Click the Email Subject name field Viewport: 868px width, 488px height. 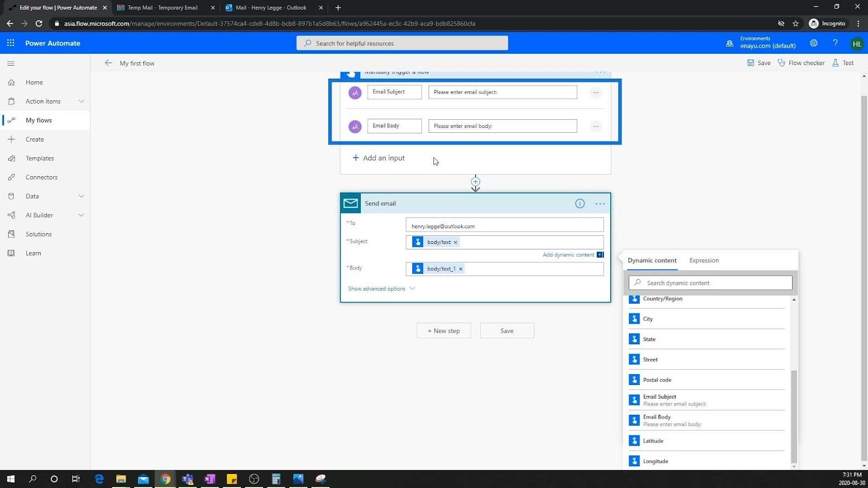click(x=394, y=92)
